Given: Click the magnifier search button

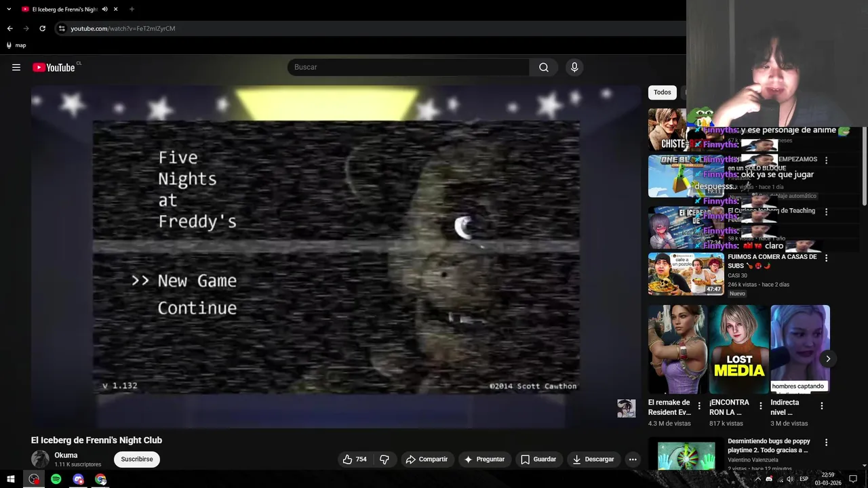Looking at the screenshot, I should pos(543,67).
